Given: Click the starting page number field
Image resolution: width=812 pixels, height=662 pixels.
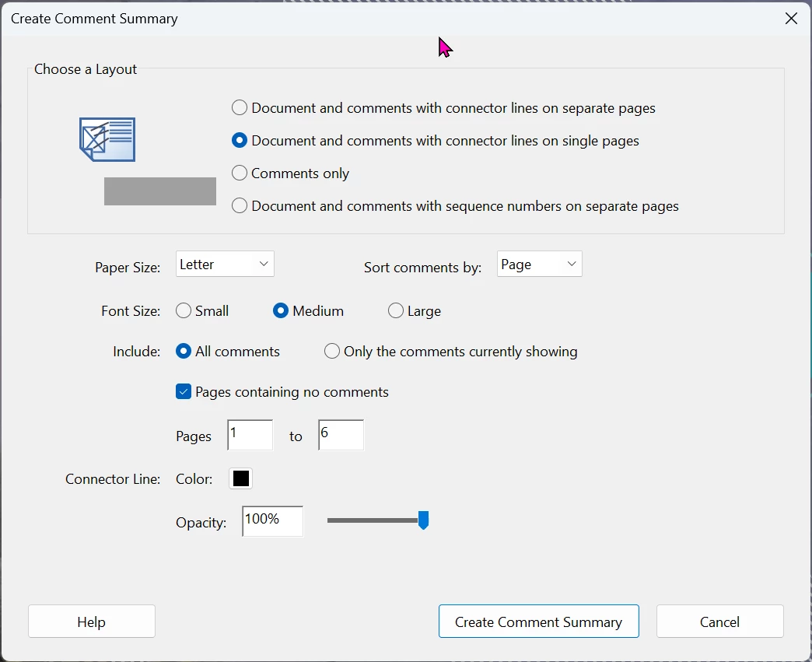Looking at the screenshot, I should (x=250, y=435).
